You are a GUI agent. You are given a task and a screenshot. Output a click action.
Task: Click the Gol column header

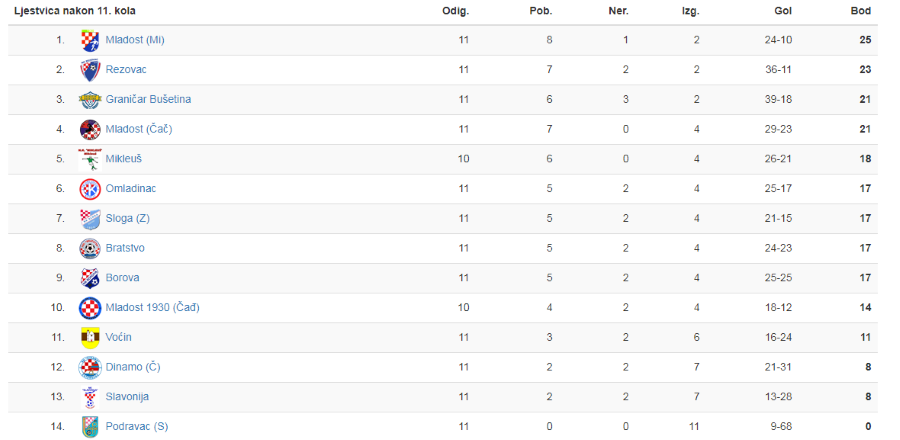click(783, 11)
